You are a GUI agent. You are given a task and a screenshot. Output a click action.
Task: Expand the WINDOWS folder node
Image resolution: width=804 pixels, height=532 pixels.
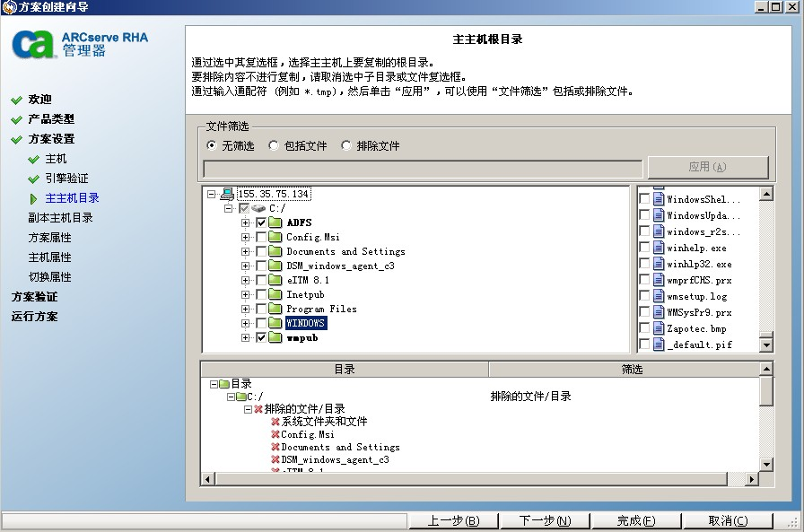pos(245,323)
